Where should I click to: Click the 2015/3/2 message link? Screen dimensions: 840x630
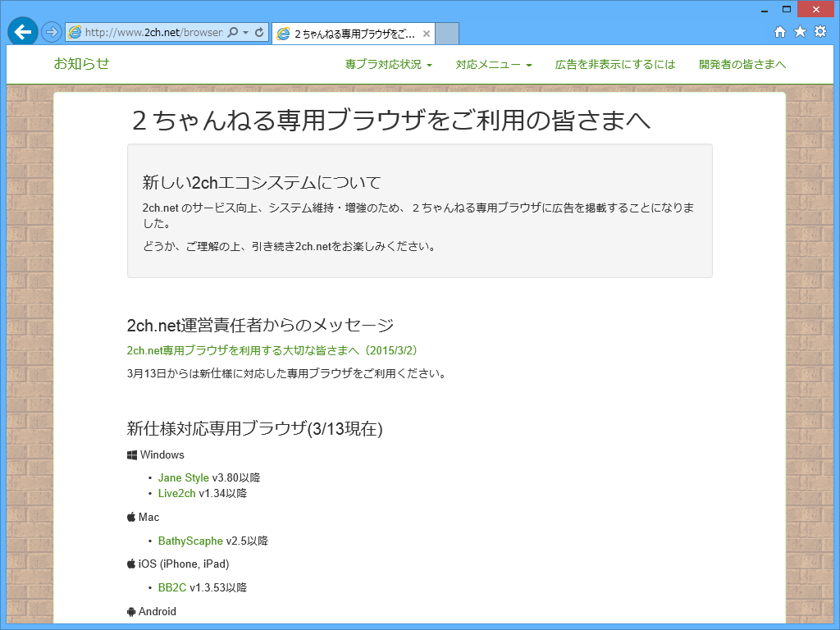pyautogui.click(x=271, y=349)
